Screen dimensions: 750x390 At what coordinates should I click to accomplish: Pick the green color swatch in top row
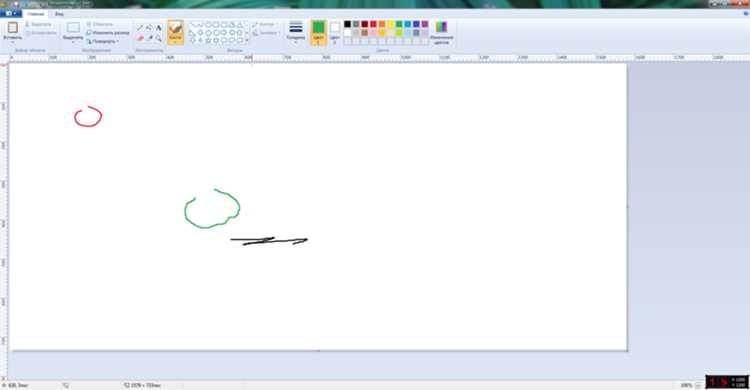click(x=399, y=24)
